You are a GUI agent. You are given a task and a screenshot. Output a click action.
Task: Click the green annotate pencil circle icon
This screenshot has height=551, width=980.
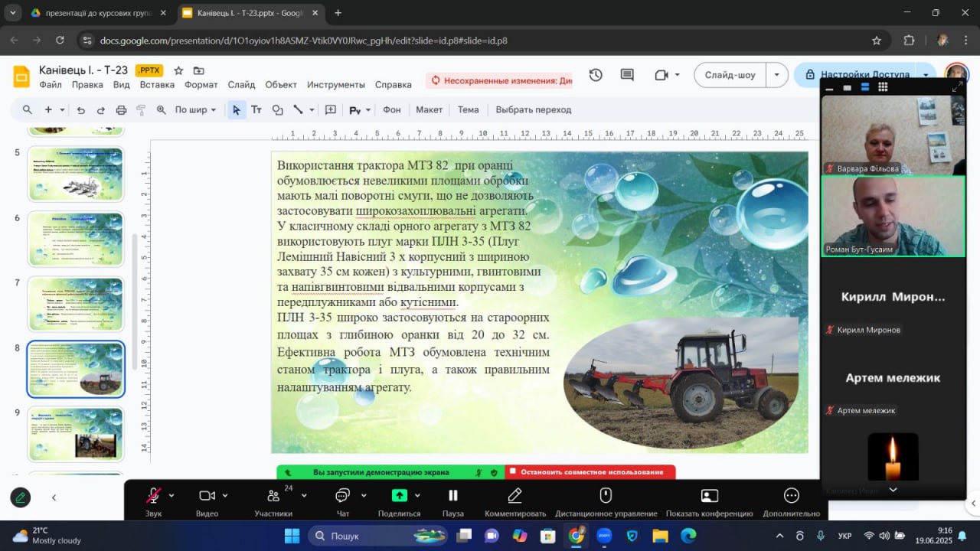[20, 497]
